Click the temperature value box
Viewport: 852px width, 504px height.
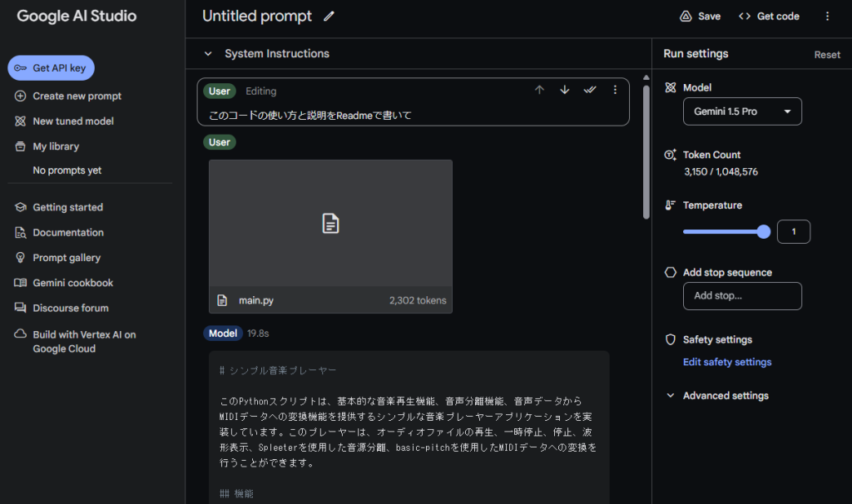point(793,232)
